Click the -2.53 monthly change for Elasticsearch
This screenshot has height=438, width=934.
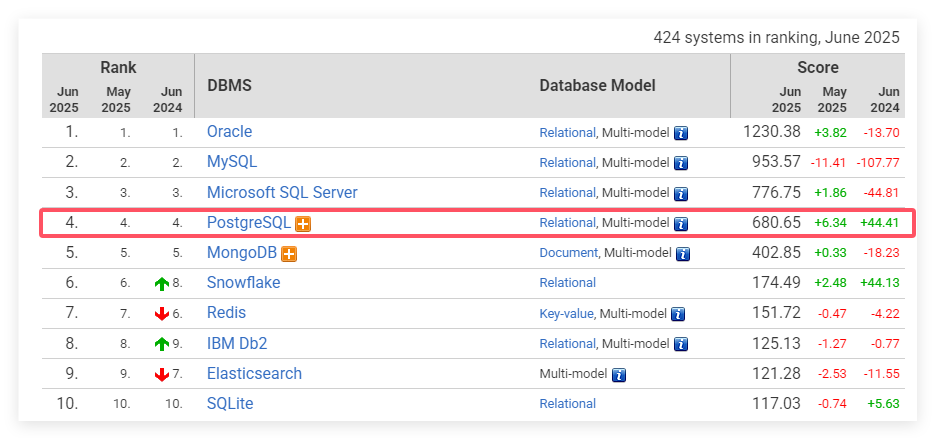(830, 374)
